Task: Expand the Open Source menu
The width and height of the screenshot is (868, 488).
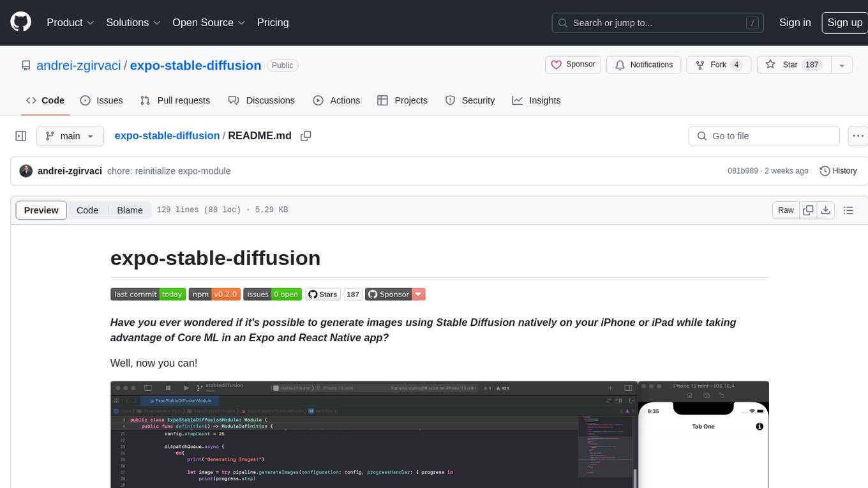Action: click(209, 22)
